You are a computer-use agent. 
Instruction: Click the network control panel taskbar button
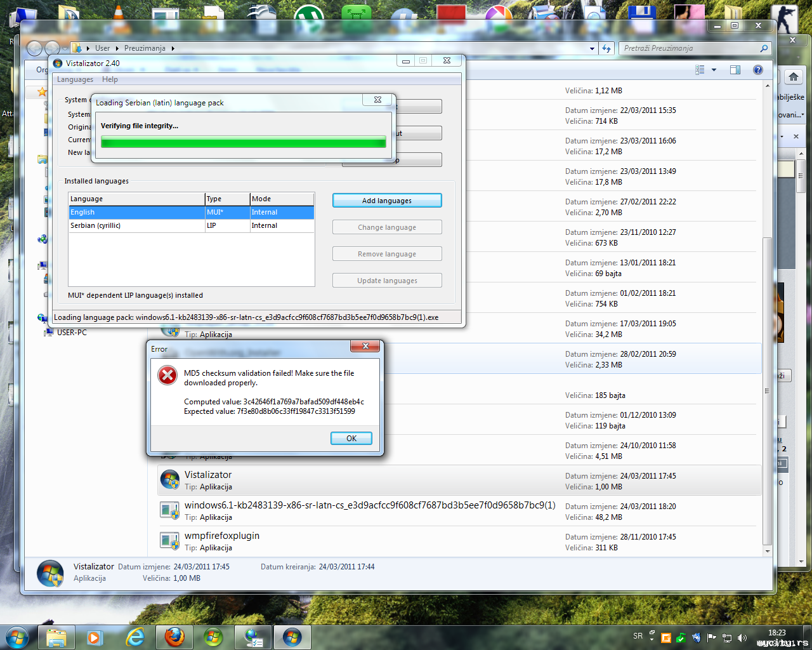click(253, 637)
